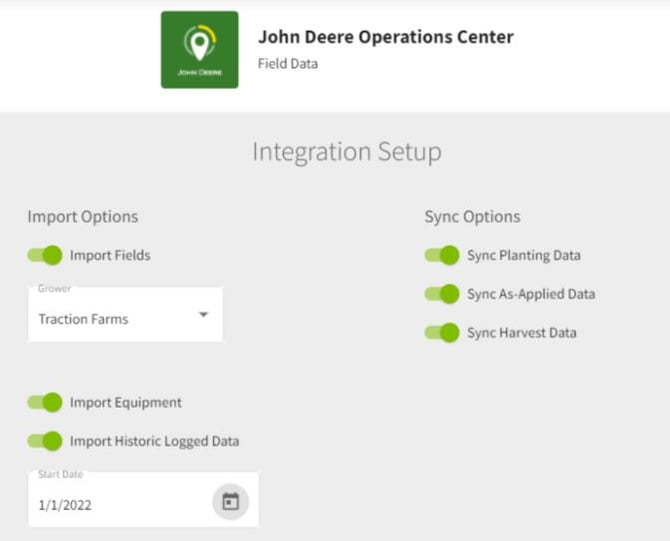Click the Integration Setup heading

point(346,152)
